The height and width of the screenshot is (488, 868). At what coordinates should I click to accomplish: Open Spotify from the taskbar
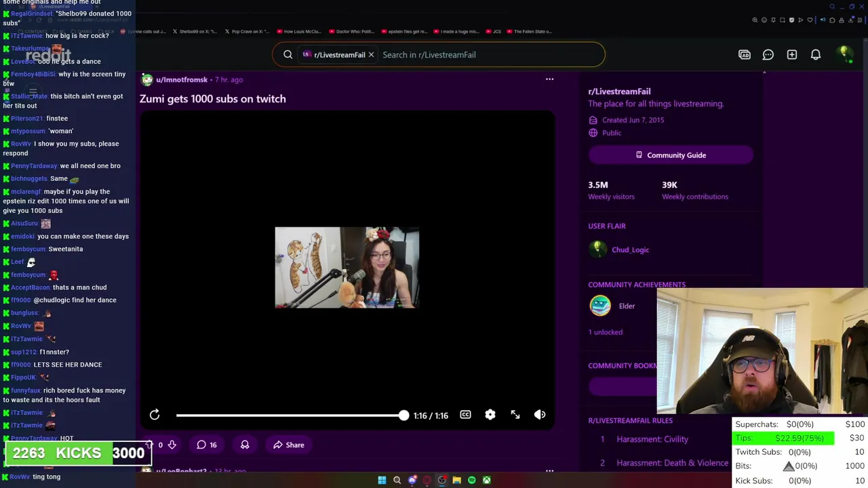[x=471, y=480]
